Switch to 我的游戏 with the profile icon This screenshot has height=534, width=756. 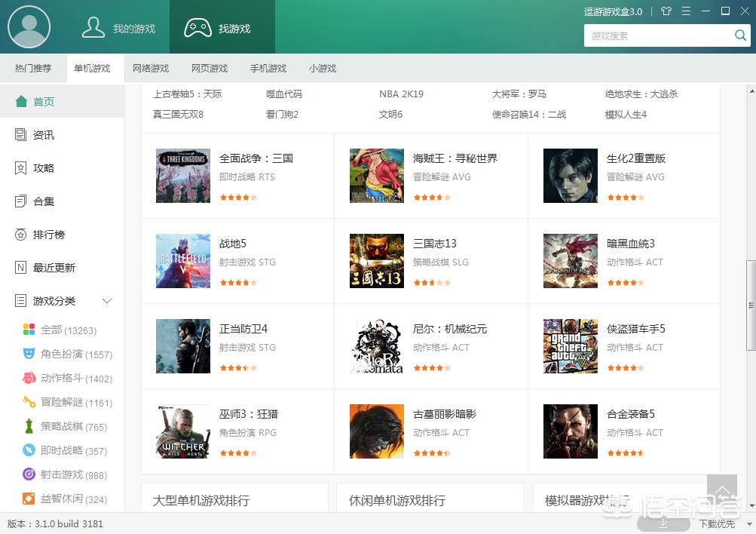pyautogui.click(x=93, y=26)
